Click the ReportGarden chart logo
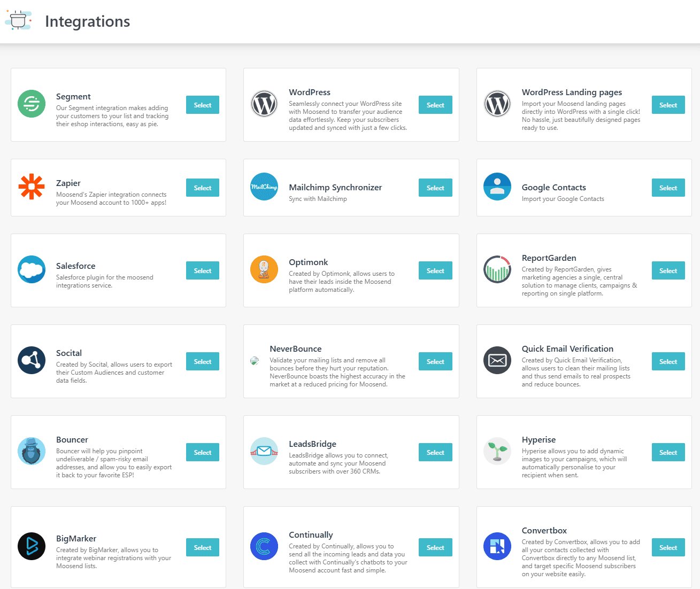The image size is (700, 589). pyautogui.click(x=497, y=269)
